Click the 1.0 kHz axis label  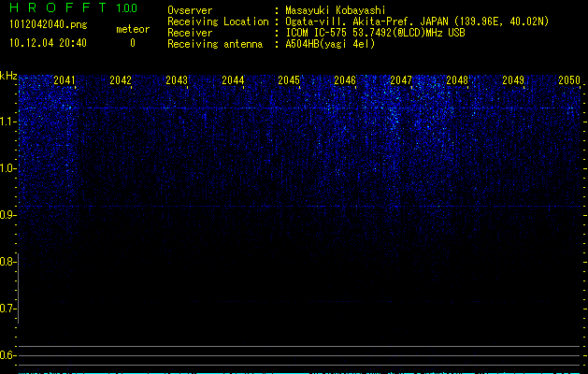[7, 168]
